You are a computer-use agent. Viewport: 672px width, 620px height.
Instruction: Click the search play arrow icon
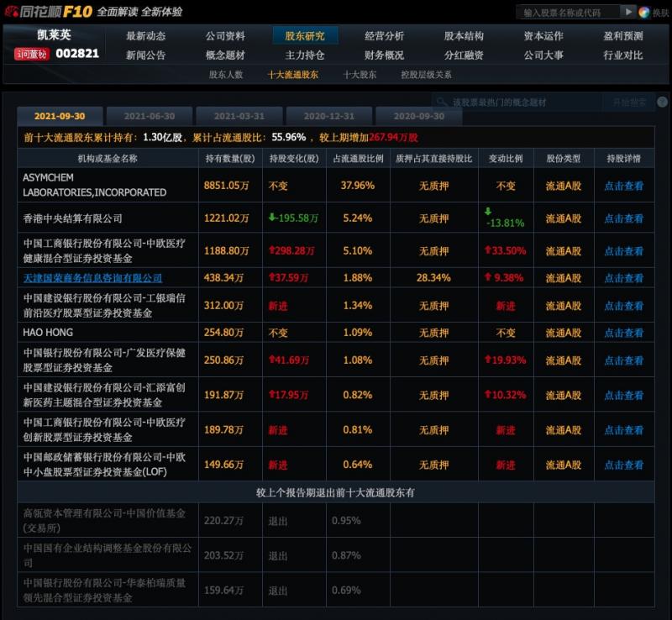pos(627,12)
